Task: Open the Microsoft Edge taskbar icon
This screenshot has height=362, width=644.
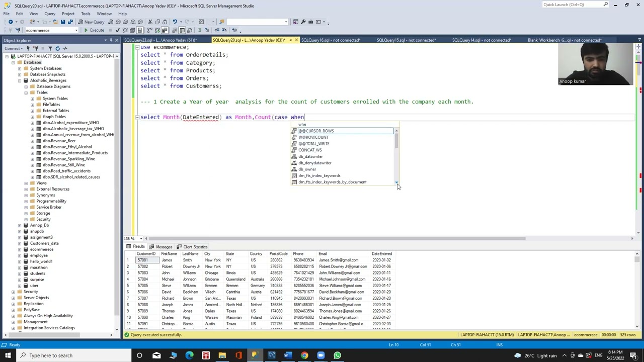Action: (x=189, y=355)
